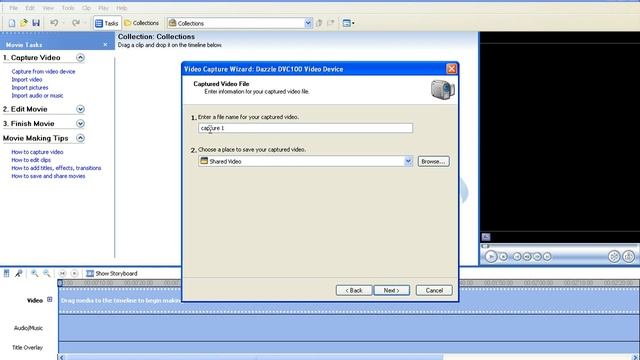Click the Play Timeline icon
The width and height of the screenshot is (640, 360).
point(74,273)
